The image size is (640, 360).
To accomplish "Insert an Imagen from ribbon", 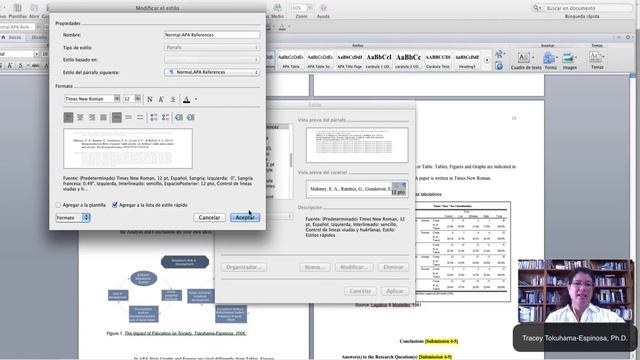I will pyautogui.click(x=569, y=60).
